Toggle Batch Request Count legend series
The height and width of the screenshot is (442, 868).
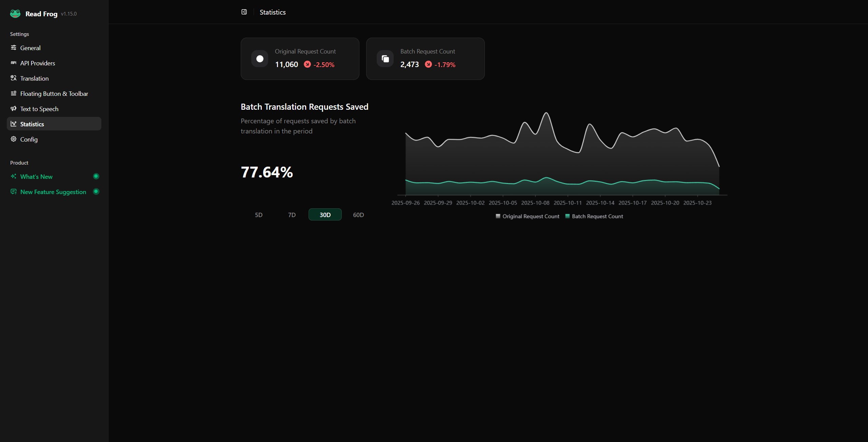click(x=594, y=216)
